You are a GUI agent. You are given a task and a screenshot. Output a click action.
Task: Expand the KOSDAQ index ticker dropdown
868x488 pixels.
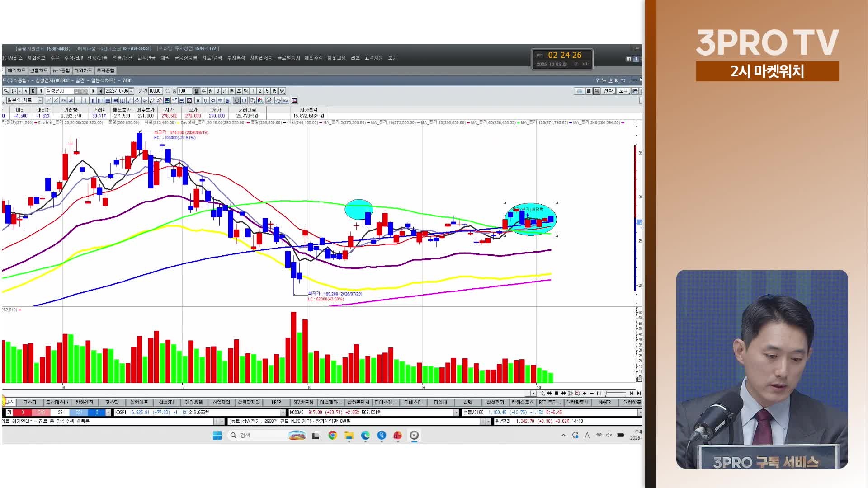(x=456, y=412)
